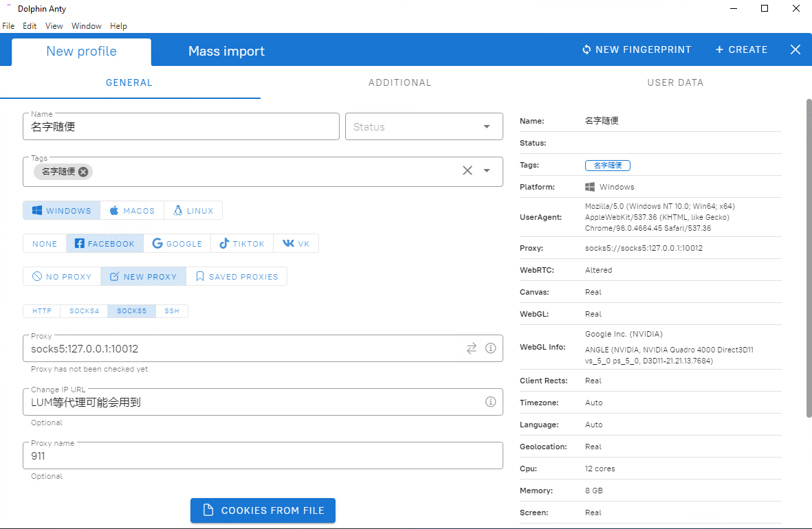Set proxy type to SSH
Viewport: 812px width, 529px height.
172,311
